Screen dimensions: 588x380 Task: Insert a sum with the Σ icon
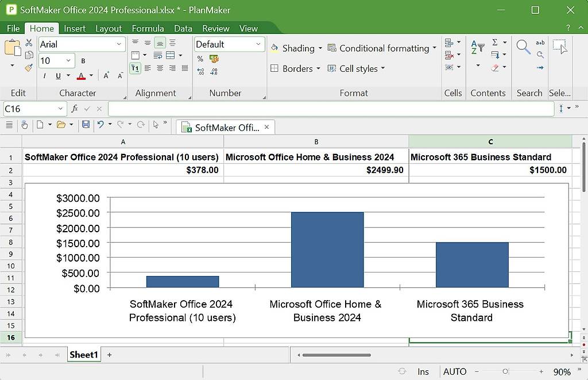pyautogui.click(x=494, y=41)
